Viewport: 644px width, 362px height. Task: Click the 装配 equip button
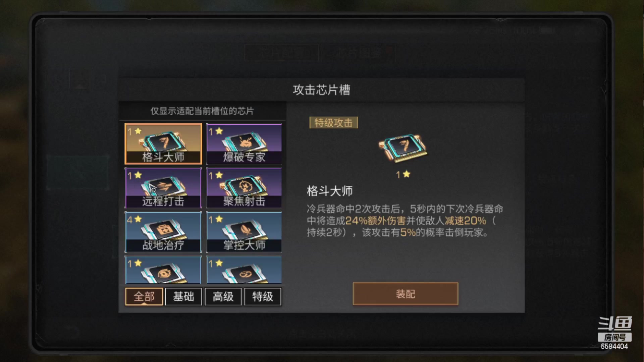406,294
